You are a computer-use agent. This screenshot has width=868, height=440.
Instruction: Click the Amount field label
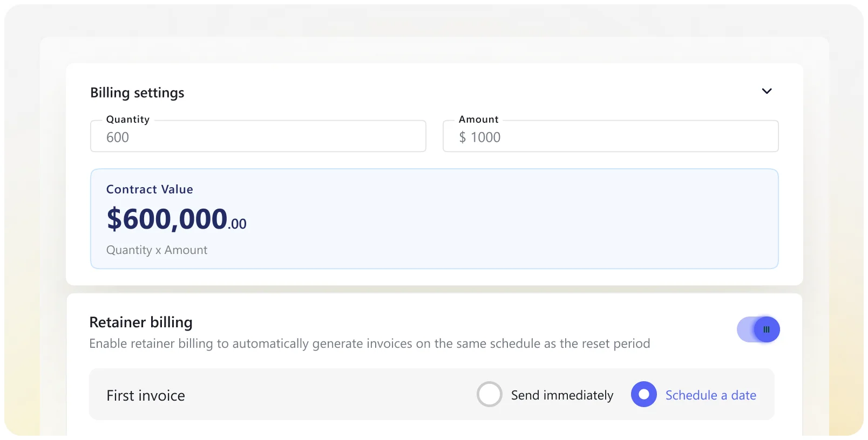pos(479,119)
